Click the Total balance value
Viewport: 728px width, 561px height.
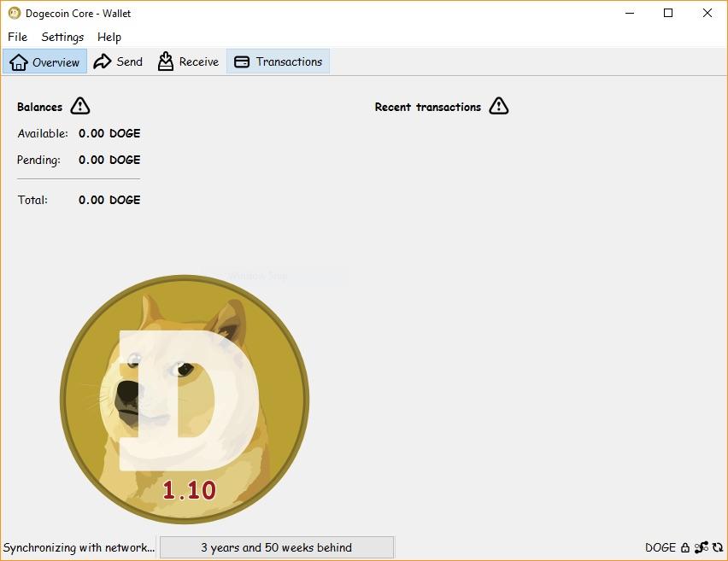(x=109, y=199)
